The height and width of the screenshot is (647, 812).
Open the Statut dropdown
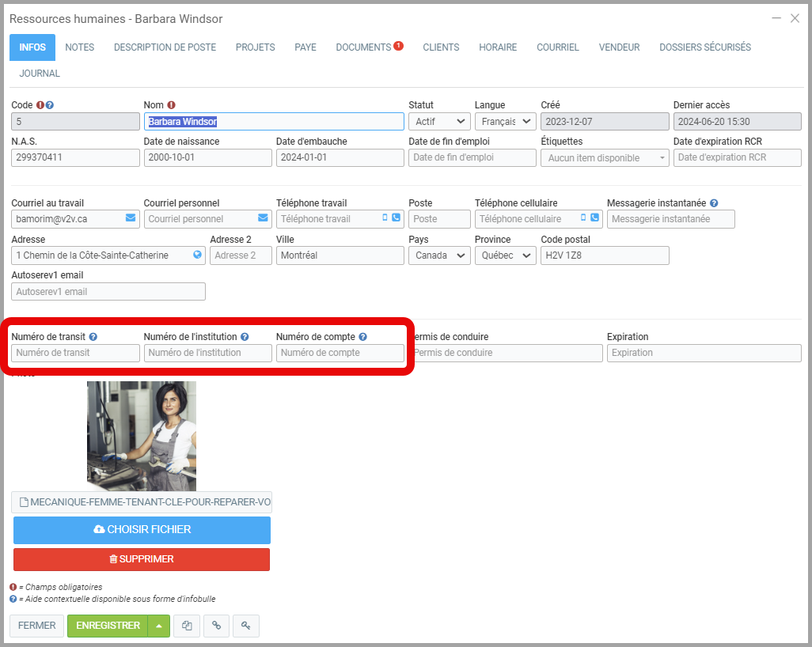click(439, 122)
